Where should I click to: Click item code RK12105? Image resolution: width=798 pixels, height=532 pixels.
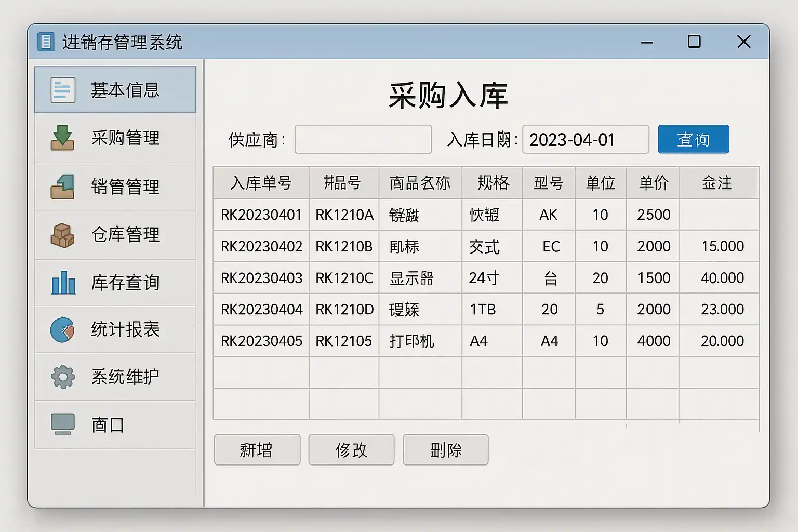tap(343, 341)
